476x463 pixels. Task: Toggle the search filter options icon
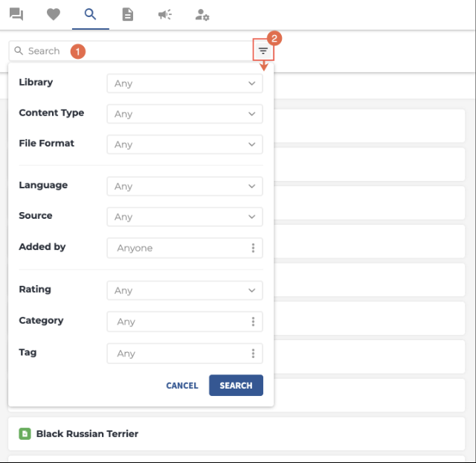point(263,51)
